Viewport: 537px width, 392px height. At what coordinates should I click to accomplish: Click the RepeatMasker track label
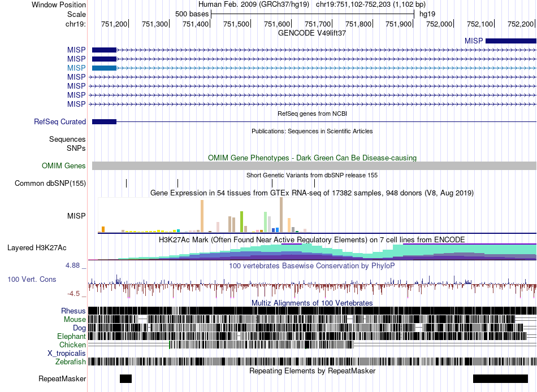coord(62,378)
